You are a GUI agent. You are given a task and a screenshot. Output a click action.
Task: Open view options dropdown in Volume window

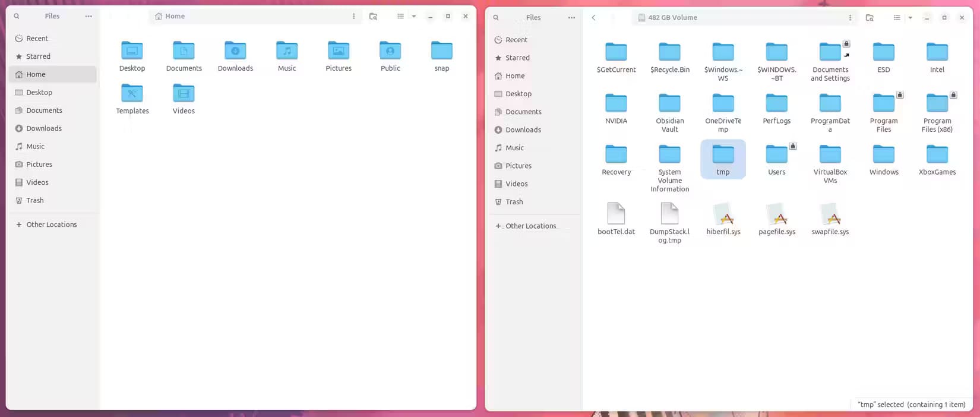[910, 17]
